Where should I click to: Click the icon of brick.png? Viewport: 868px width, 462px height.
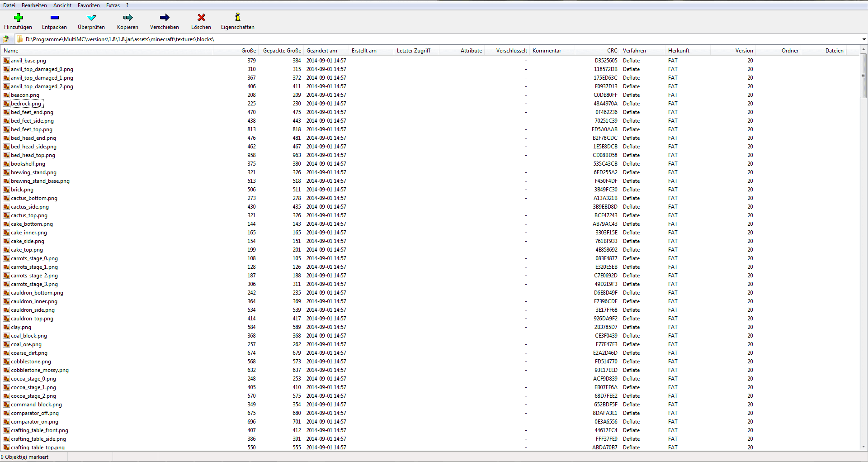(6, 190)
